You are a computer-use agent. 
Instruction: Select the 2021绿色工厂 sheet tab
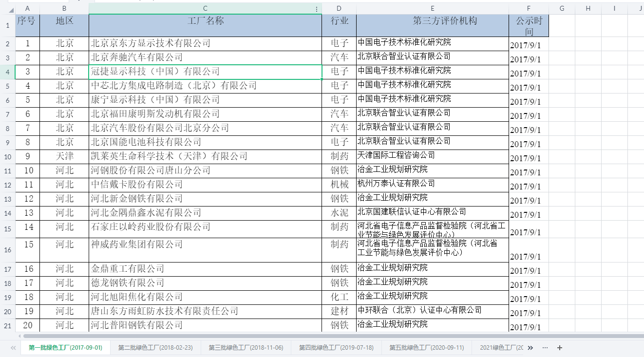pos(499,348)
